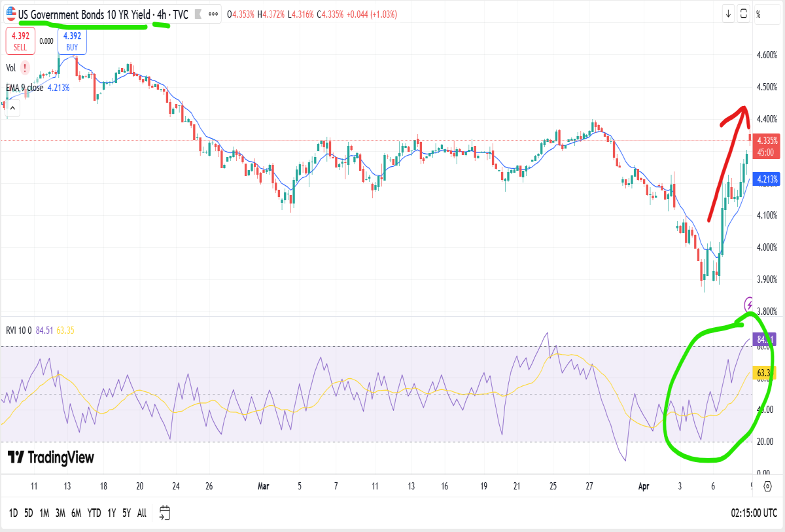Click the US flag symbol logo
The image size is (785, 532).
(11, 14)
